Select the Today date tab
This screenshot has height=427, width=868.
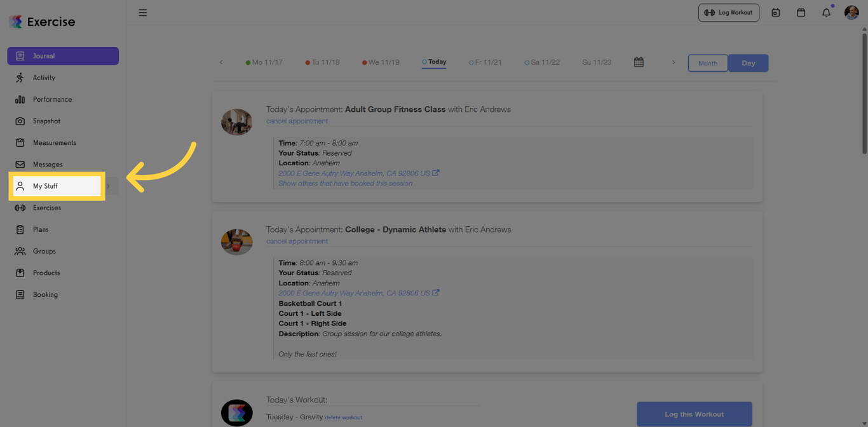click(x=434, y=62)
